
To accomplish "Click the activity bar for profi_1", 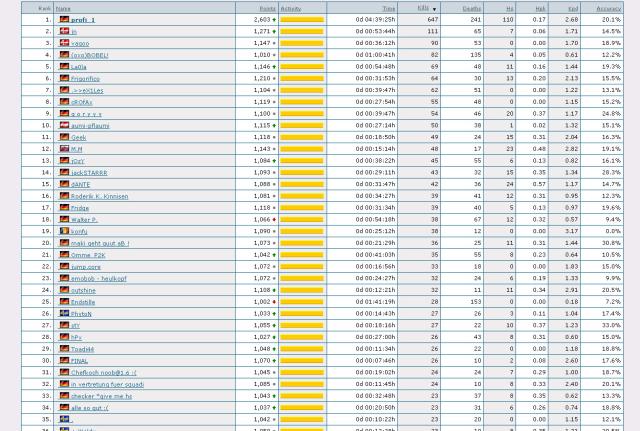I will pyautogui.click(x=301, y=20).
